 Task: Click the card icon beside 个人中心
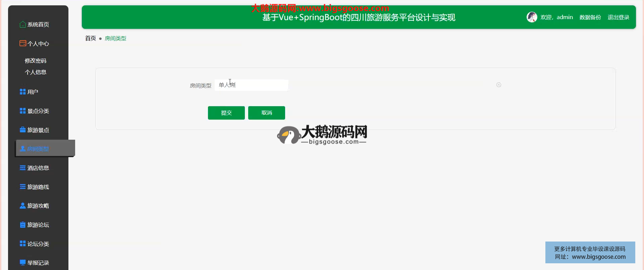coord(22,43)
